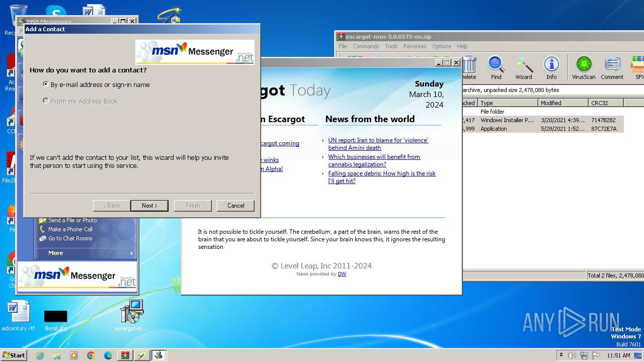Open the Windows Start menu
644x362 pixels.
pyautogui.click(x=14, y=355)
